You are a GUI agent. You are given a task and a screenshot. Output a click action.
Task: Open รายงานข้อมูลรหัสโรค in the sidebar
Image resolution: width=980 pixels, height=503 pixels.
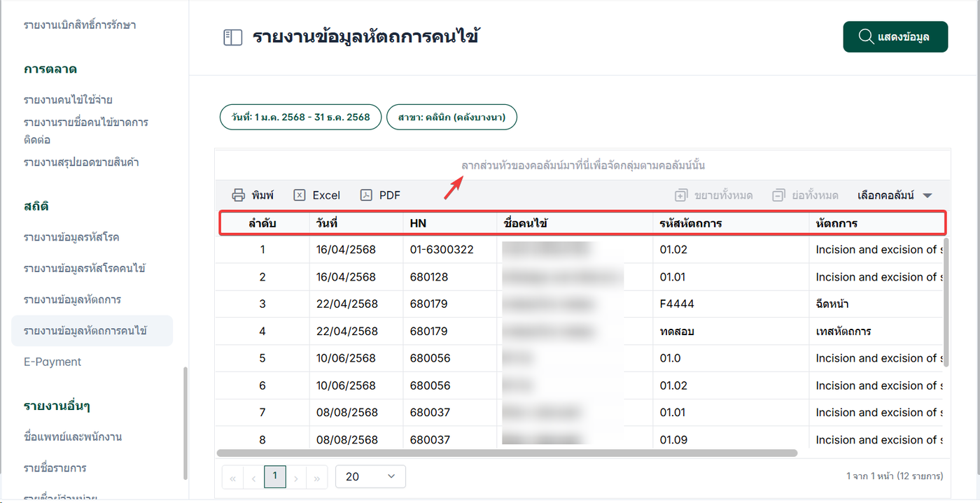71,237
